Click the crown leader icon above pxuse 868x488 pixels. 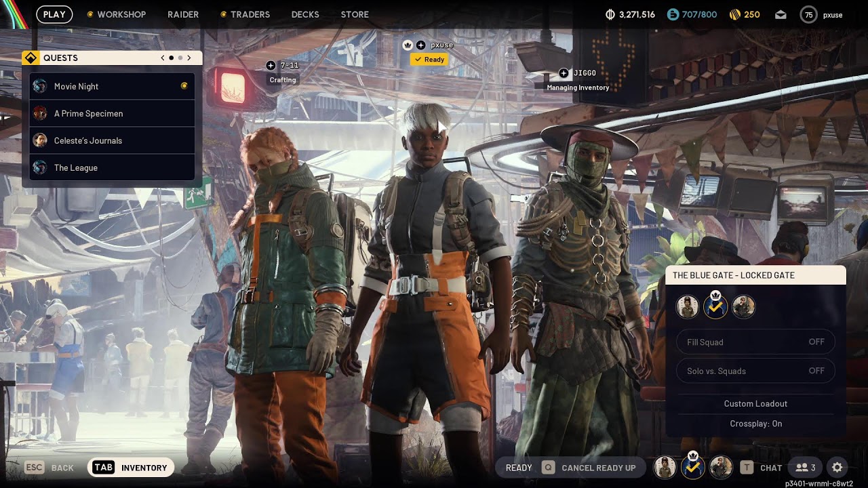(408, 45)
